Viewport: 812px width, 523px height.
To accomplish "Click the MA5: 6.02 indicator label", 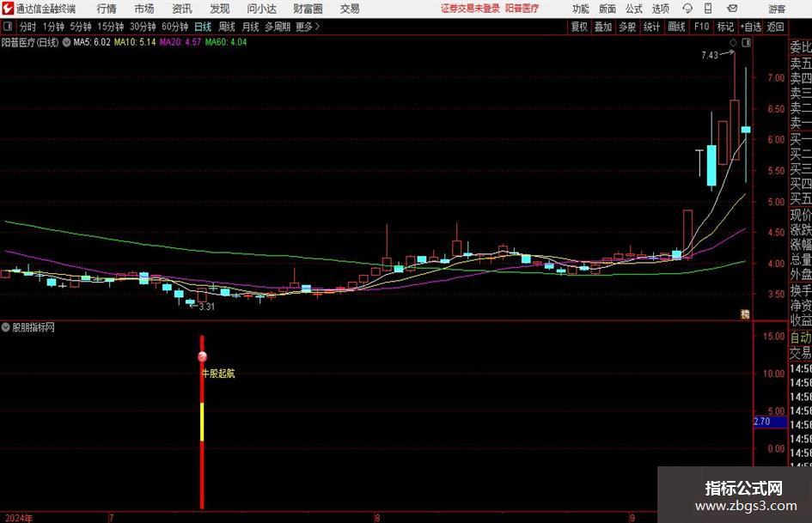I will click(92, 42).
